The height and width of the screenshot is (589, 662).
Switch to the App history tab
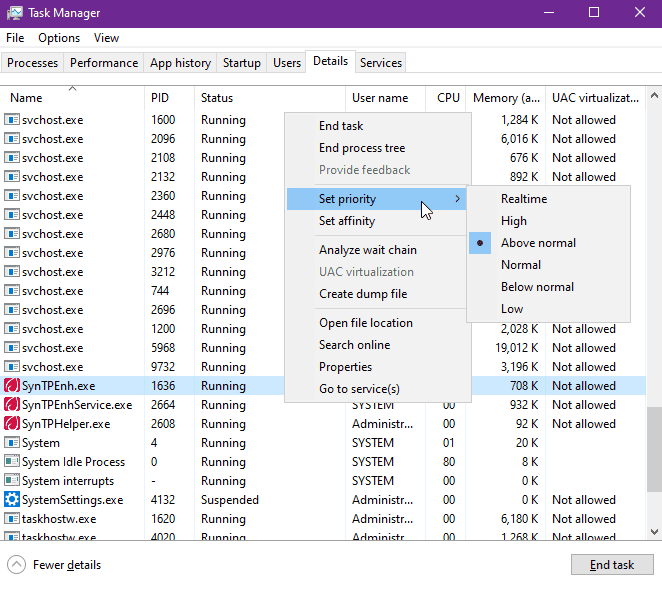click(180, 62)
